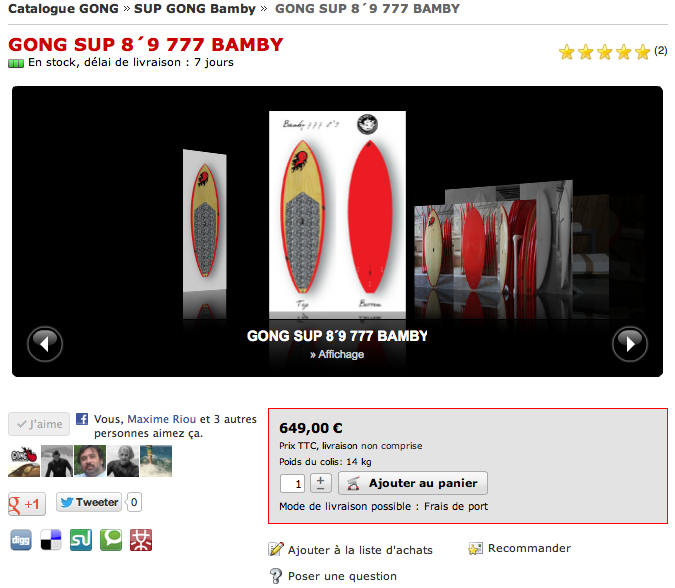675x588 pixels.
Task: Click the Delicious bookmark icon
Action: [x=51, y=540]
